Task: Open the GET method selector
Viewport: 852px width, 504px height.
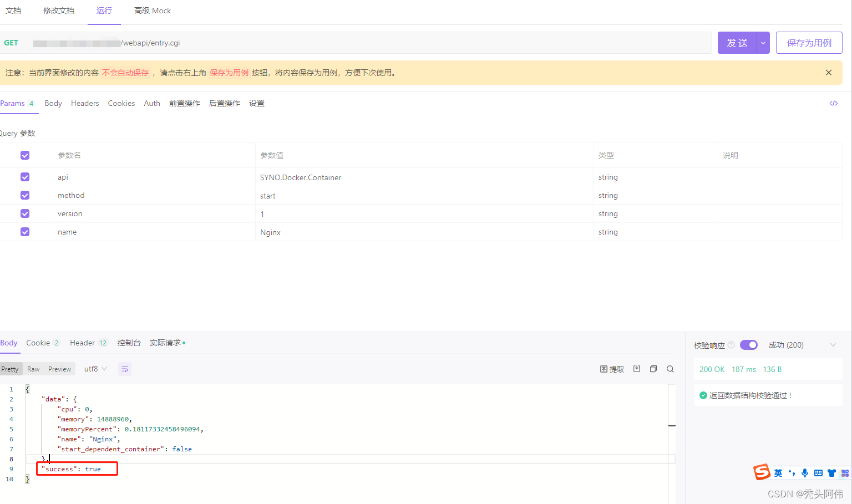Action: coord(11,43)
